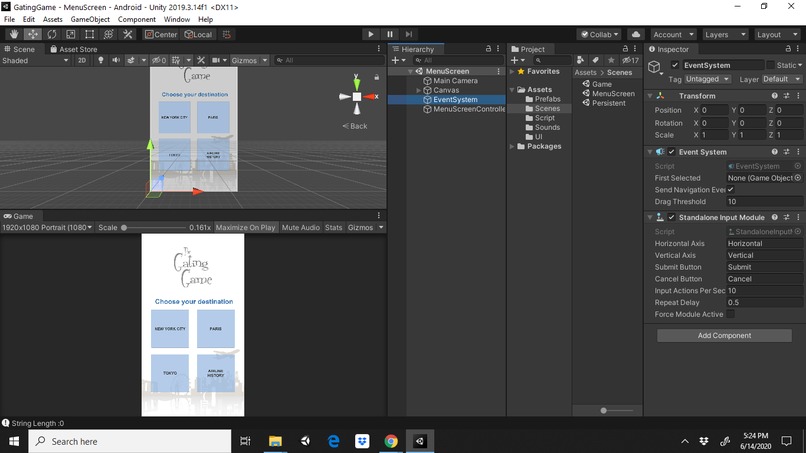Viewport: 806px width, 453px height.
Task: Toggle EventSystem object active checkbox
Action: [x=675, y=65]
